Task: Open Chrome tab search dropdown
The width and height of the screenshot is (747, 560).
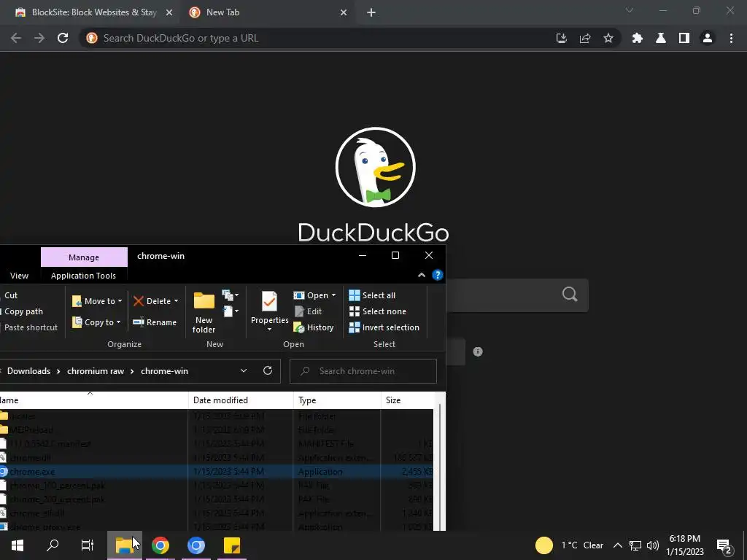Action: (x=630, y=10)
